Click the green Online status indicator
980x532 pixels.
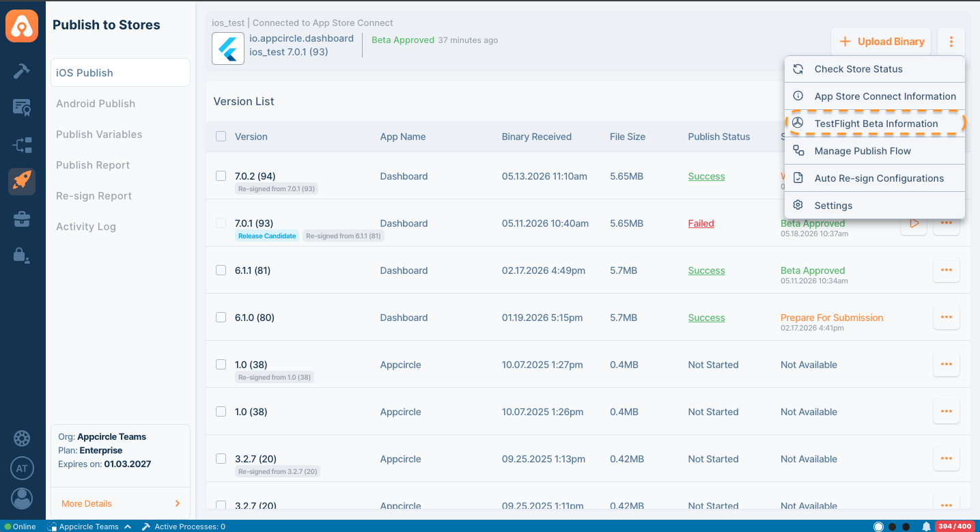coord(8,527)
